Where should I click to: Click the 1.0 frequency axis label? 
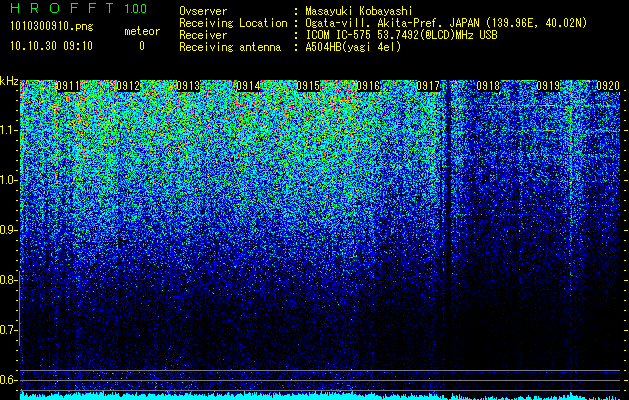click(9, 180)
